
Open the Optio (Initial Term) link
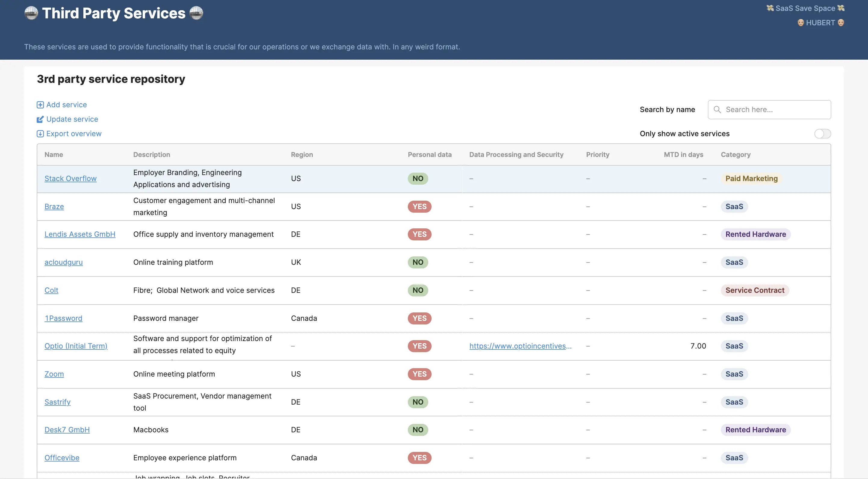76,346
